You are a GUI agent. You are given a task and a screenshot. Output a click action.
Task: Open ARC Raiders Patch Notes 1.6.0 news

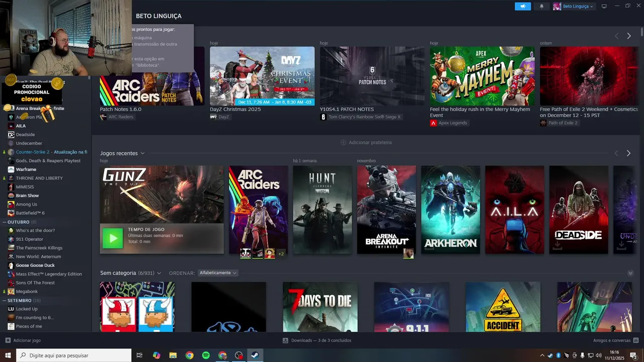point(152,76)
